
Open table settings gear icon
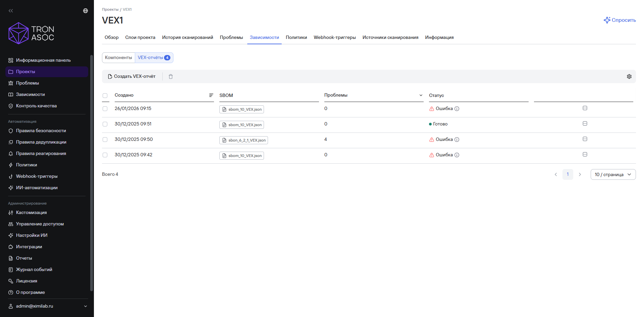(x=629, y=76)
